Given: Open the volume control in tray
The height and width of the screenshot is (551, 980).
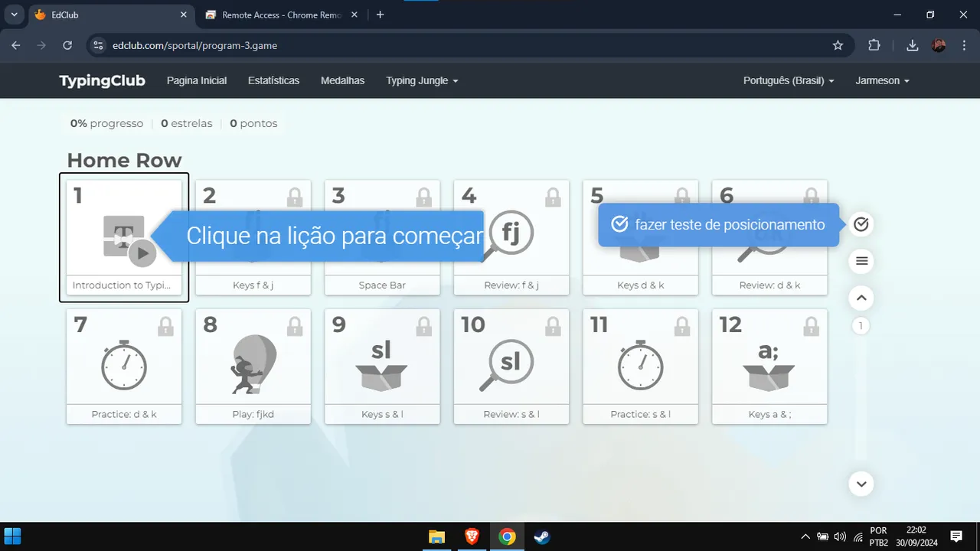Looking at the screenshot, I should [x=840, y=536].
